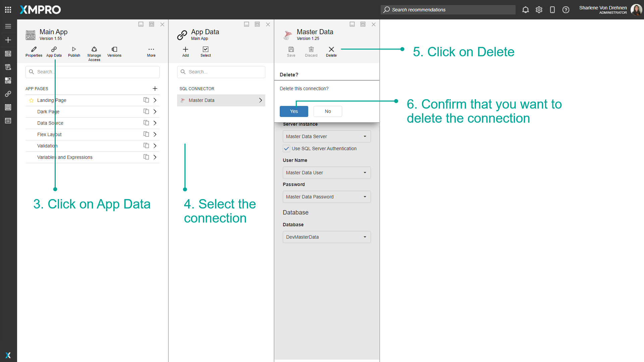Open the Server Instance dropdown showing Master Data Server
The image size is (644, 362).
tap(326, 136)
